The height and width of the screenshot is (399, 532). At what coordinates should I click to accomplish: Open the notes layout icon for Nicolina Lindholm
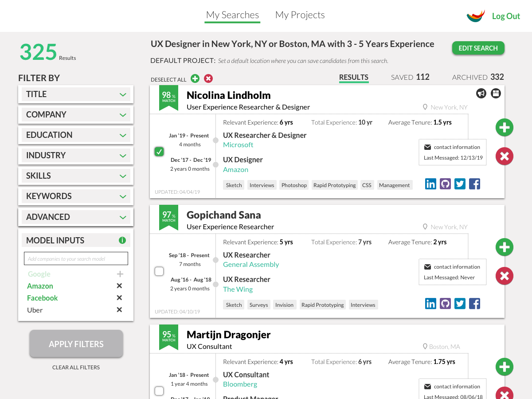tap(495, 94)
